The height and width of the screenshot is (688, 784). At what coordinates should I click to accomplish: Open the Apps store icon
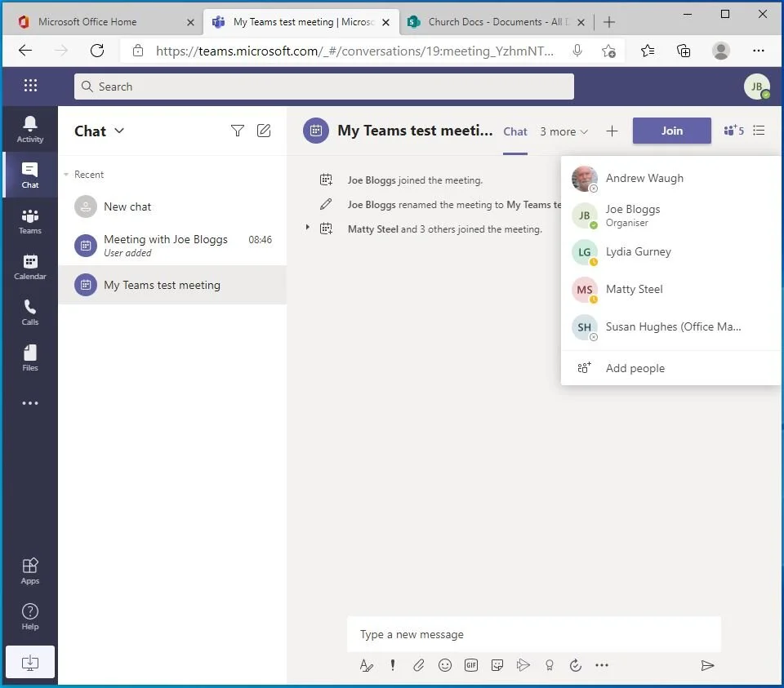click(30, 570)
